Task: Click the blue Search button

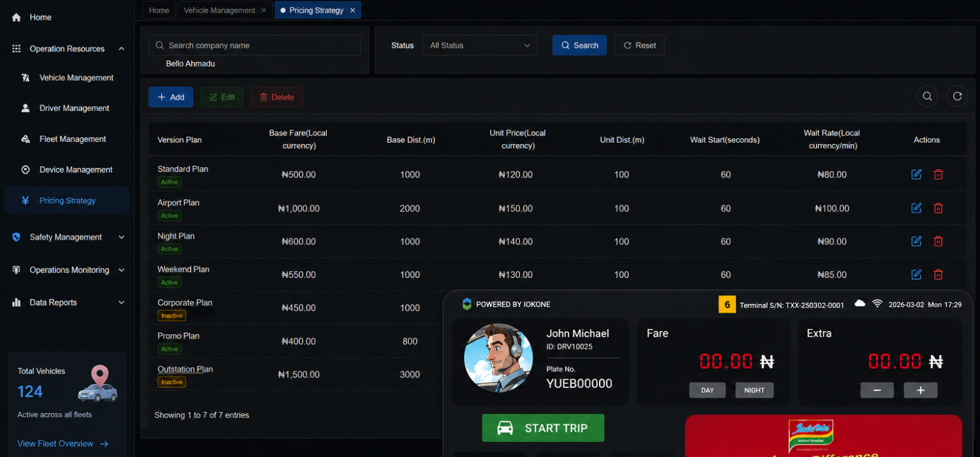Action: (x=580, y=45)
